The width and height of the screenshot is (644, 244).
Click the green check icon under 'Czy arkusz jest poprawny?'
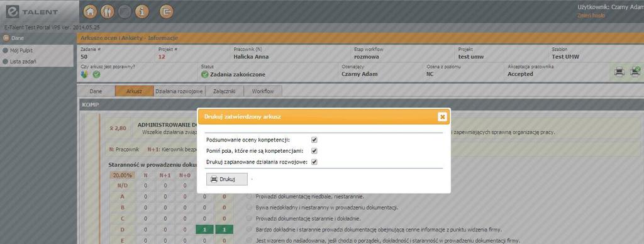tap(96, 74)
